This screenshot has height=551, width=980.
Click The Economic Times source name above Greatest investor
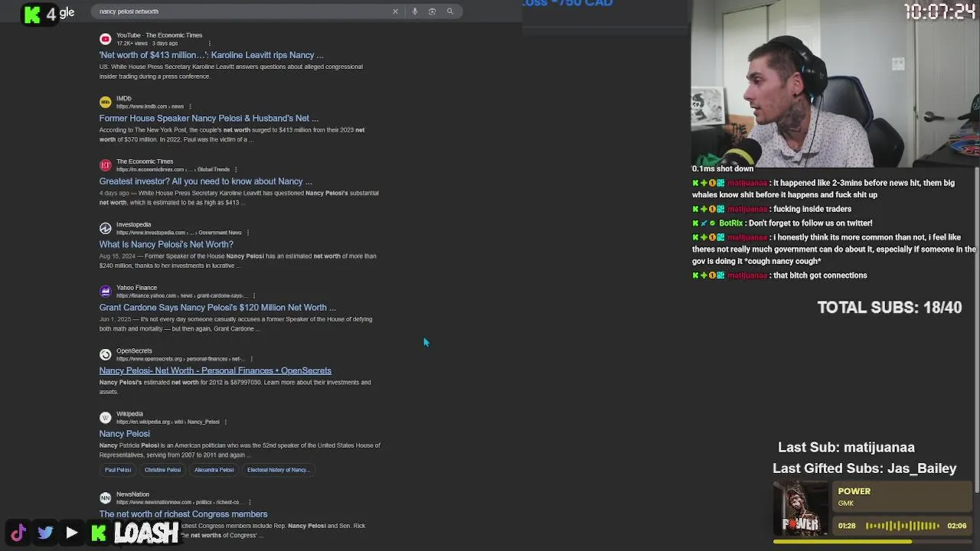145,161
